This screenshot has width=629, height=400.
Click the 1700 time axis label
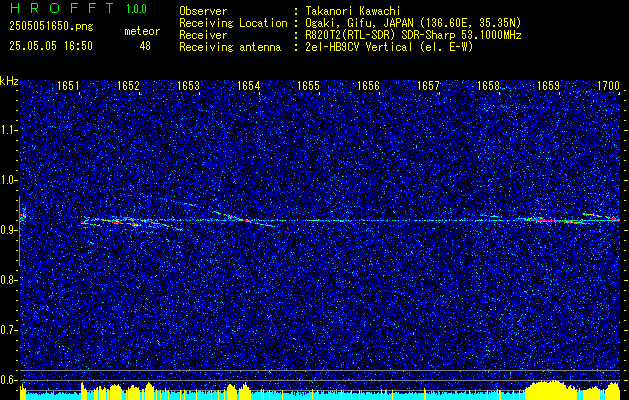(609, 85)
